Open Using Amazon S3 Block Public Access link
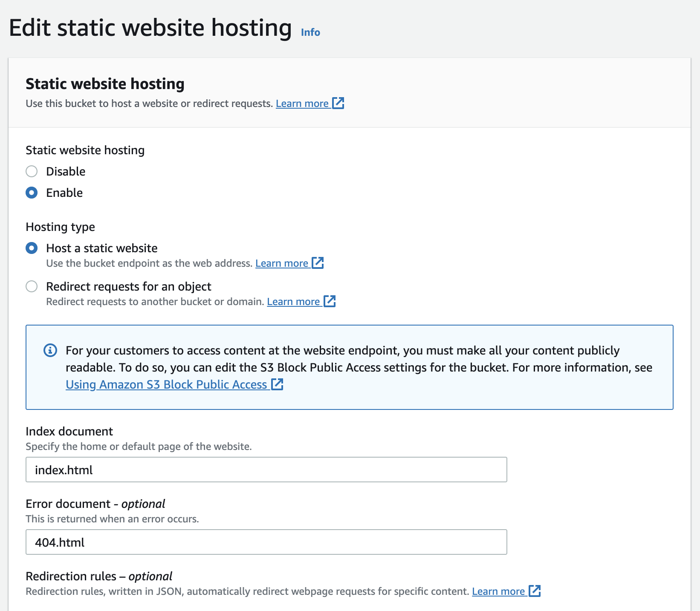The height and width of the screenshot is (611, 700). coord(166,384)
